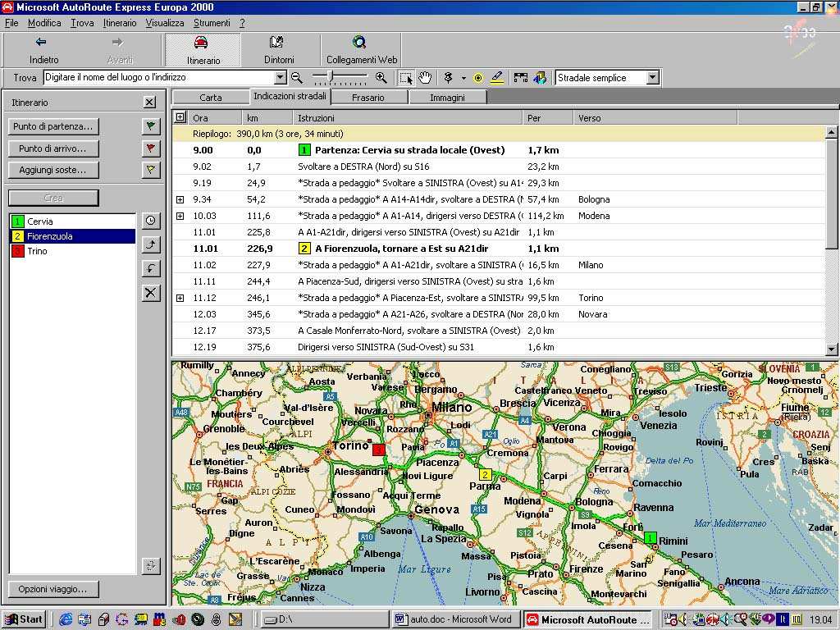The height and width of the screenshot is (630, 840).
Task: Click Punto di partenza button
Action: (x=53, y=126)
